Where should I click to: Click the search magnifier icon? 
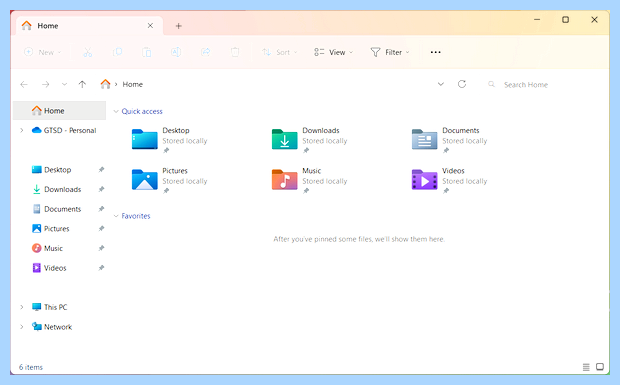click(x=491, y=84)
